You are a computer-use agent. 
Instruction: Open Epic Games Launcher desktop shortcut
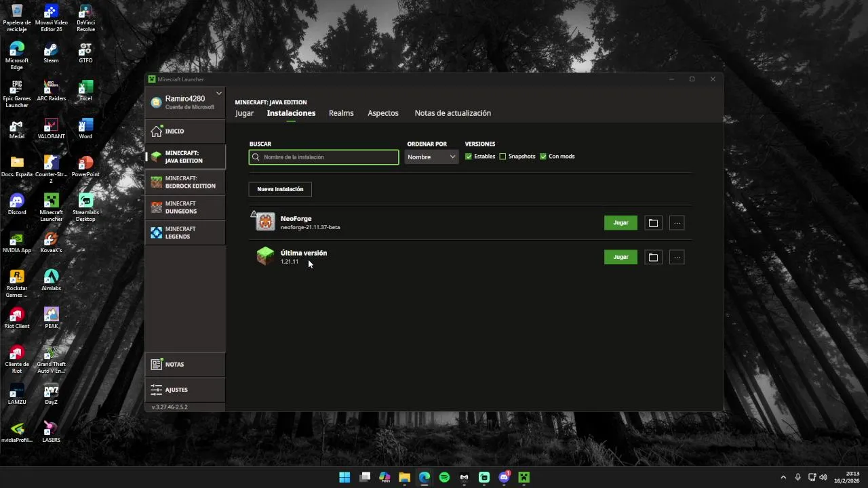(x=17, y=94)
